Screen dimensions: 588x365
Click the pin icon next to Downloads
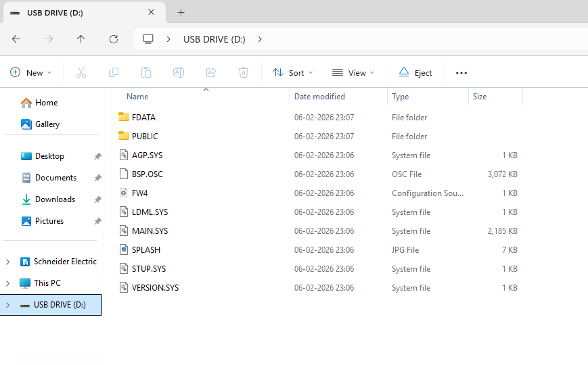98,200
